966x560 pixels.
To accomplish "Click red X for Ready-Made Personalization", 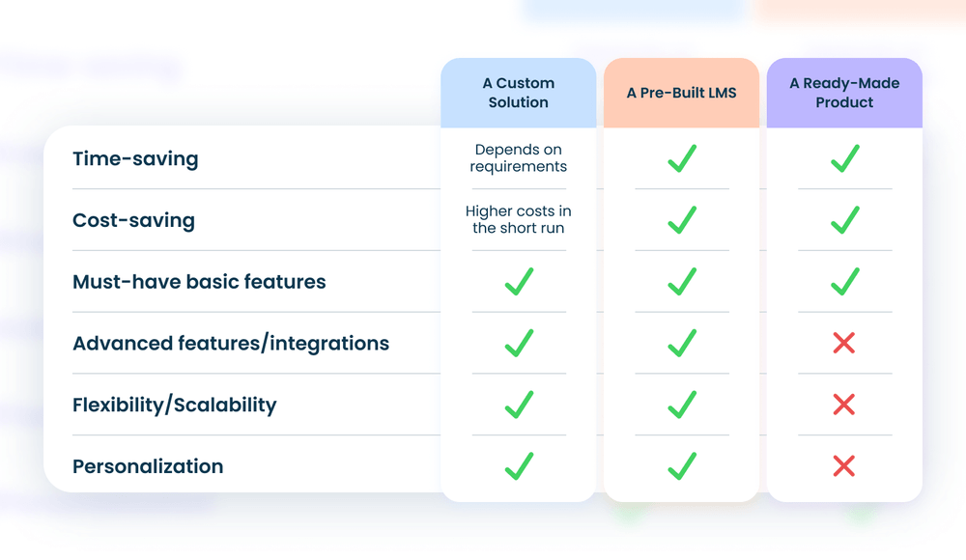I will 844,466.
